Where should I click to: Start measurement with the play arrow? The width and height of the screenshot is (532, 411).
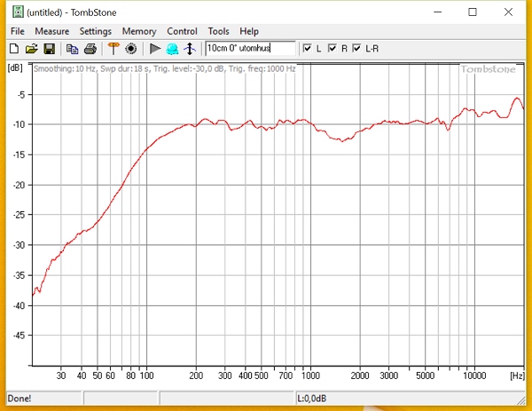155,49
